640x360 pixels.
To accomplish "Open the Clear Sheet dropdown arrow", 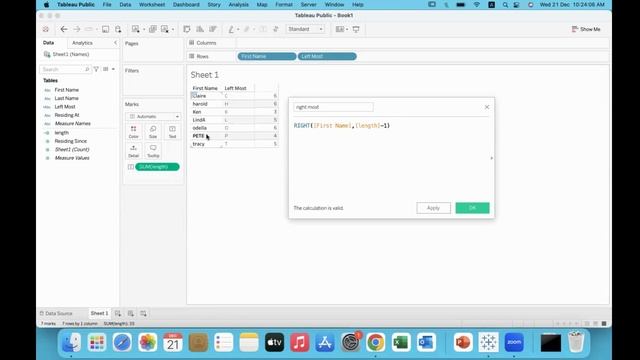I will coord(173,29).
